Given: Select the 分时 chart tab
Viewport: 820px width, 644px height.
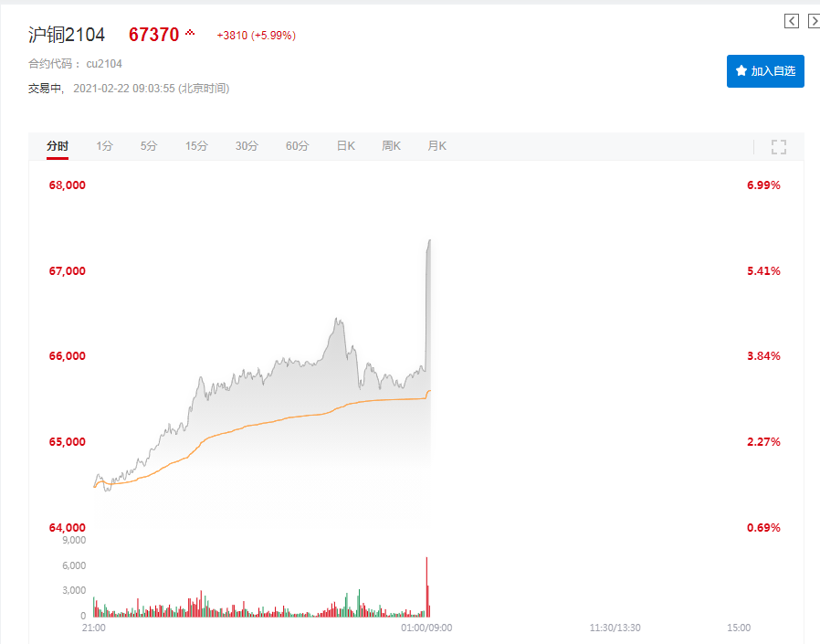Looking at the screenshot, I should tap(58, 146).
